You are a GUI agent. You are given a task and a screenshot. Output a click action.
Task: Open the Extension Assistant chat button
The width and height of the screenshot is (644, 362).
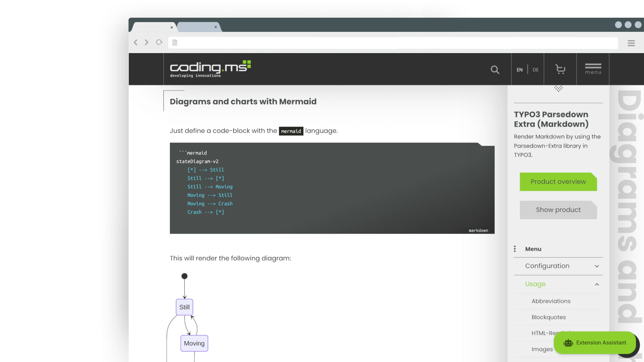(x=595, y=343)
